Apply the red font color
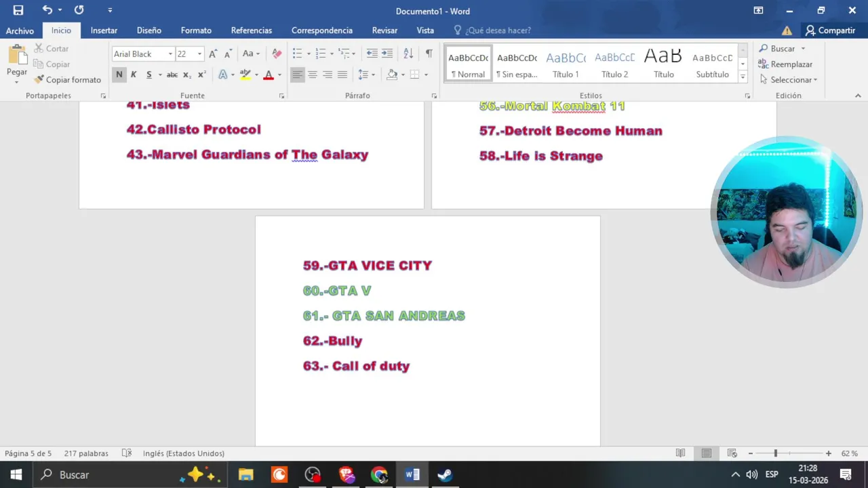 (x=269, y=75)
